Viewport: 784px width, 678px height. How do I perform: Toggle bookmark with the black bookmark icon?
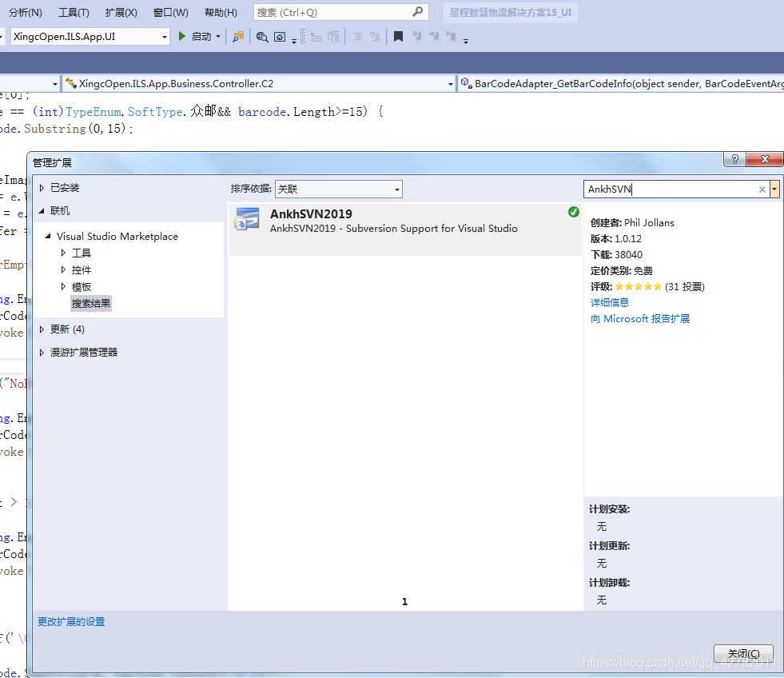tap(399, 37)
